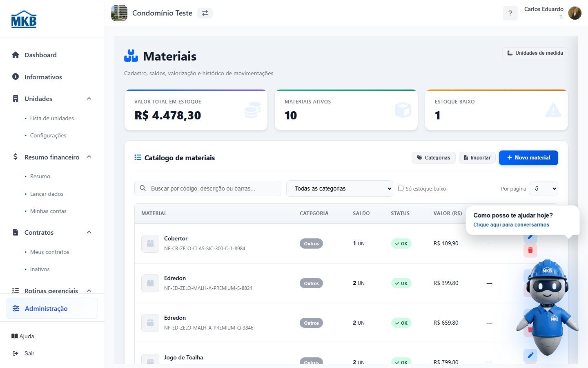Screen dimensions: 588x368
Task: Go to Configurações under Unidades
Action: pyautogui.click(x=48, y=135)
